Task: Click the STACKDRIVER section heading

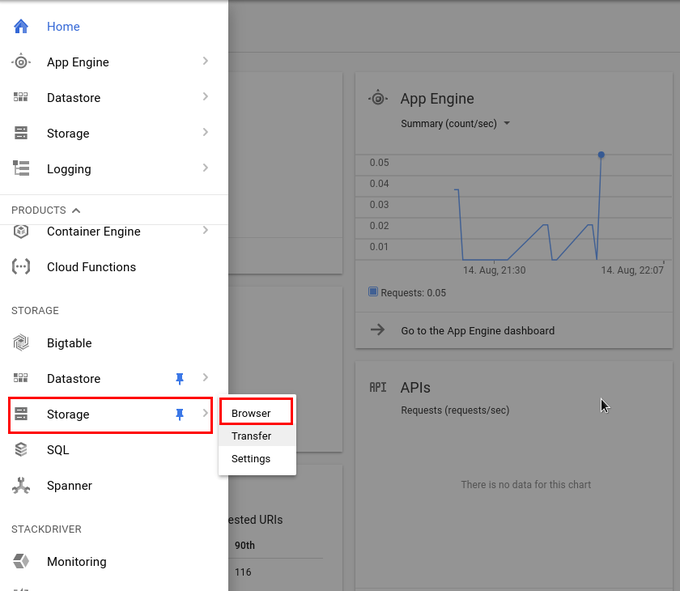Action: point(46,529)
